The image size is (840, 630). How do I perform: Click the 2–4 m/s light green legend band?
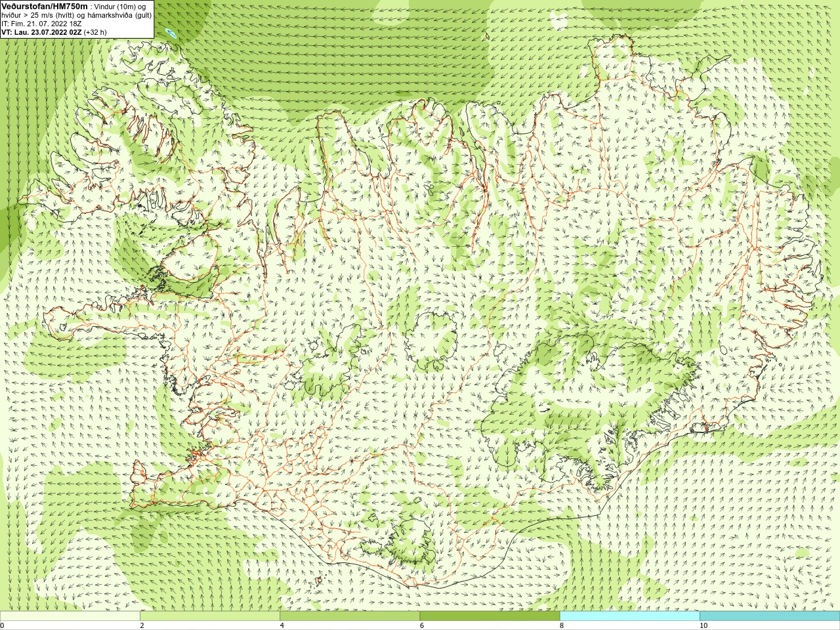click(x=210, y=616)
